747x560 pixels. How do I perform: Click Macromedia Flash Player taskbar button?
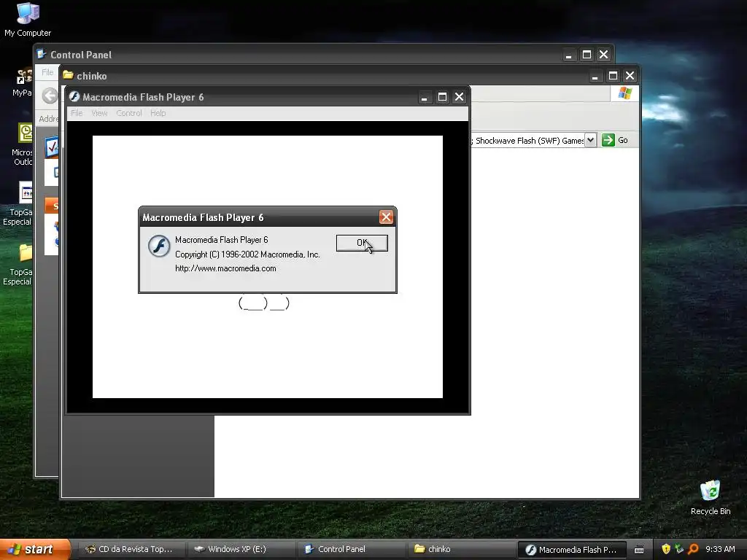tap(570, 550)
